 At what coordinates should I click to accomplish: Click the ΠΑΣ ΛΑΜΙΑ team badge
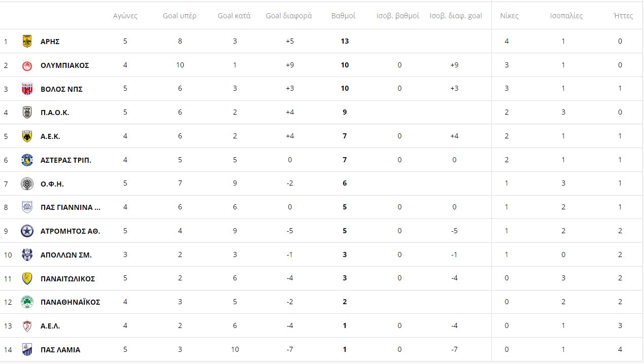point(27,349)
